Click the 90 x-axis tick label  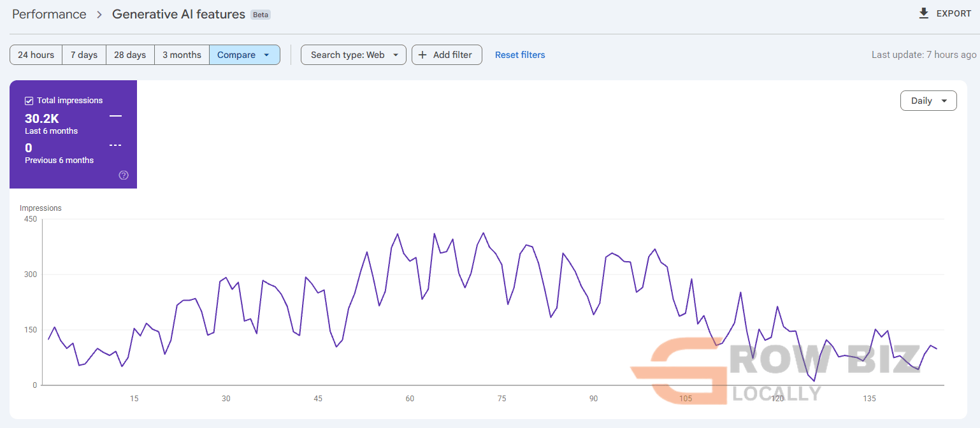tap(594, 399)
